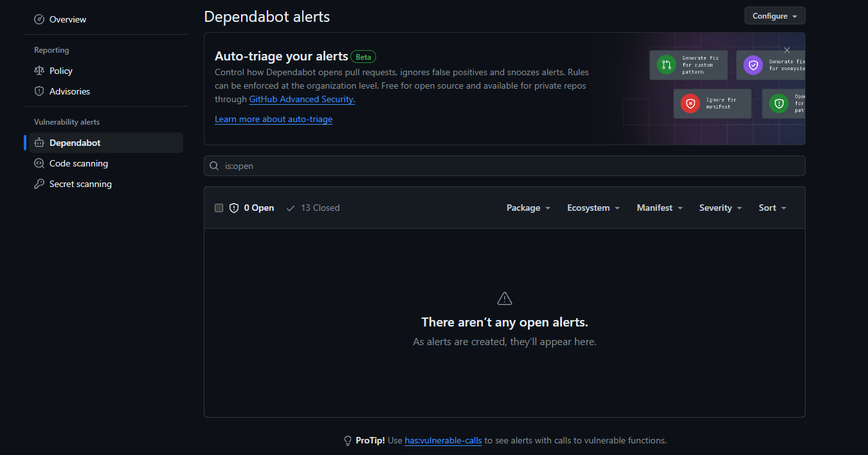Show the 13 Closed alerts
This screenshot has width=868, height=455.
point(313,208)
